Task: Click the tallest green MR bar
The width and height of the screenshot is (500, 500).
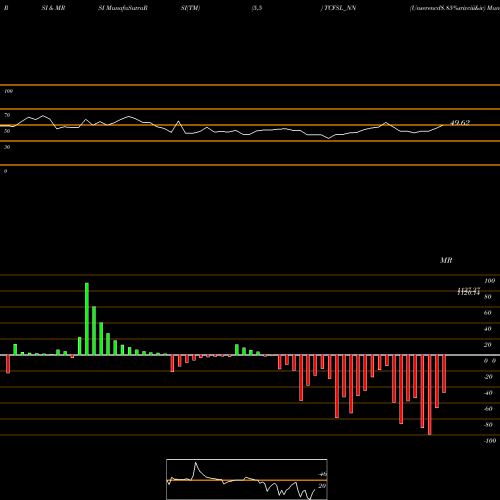Action: (x=87, y=319)
